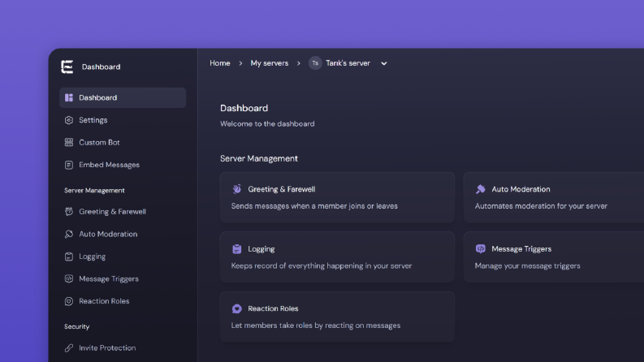The image size is (644, 362).
Task: Open the Message Triggers card title
Action: [x=521, y=248]
